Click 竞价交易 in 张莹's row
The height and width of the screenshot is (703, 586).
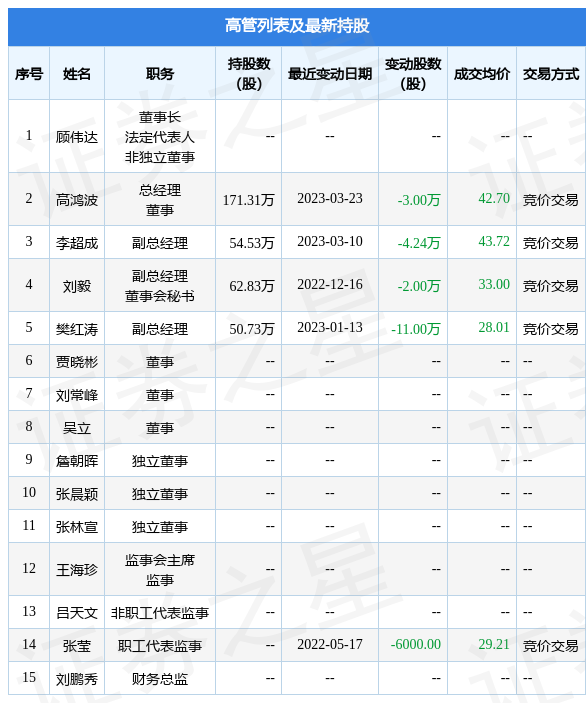[551, 646]
